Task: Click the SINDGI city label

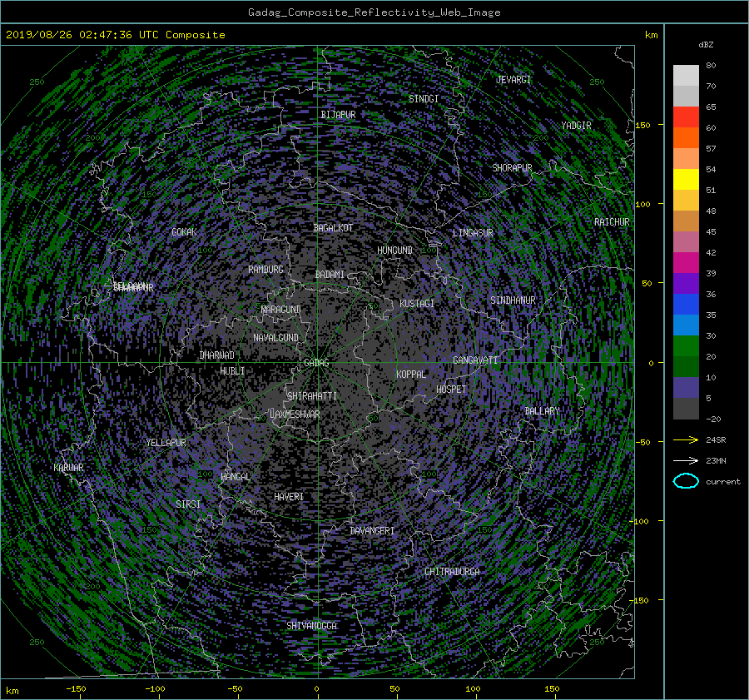Action: [424, 99]
